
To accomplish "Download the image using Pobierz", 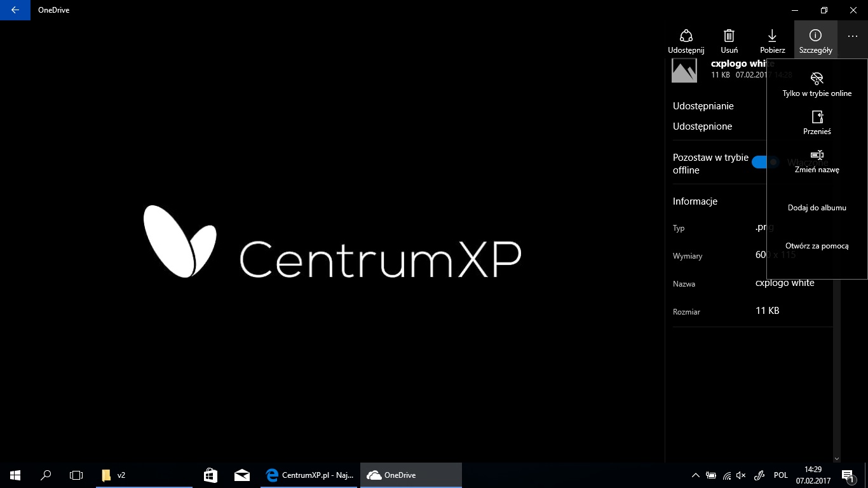I will [773, 41].
